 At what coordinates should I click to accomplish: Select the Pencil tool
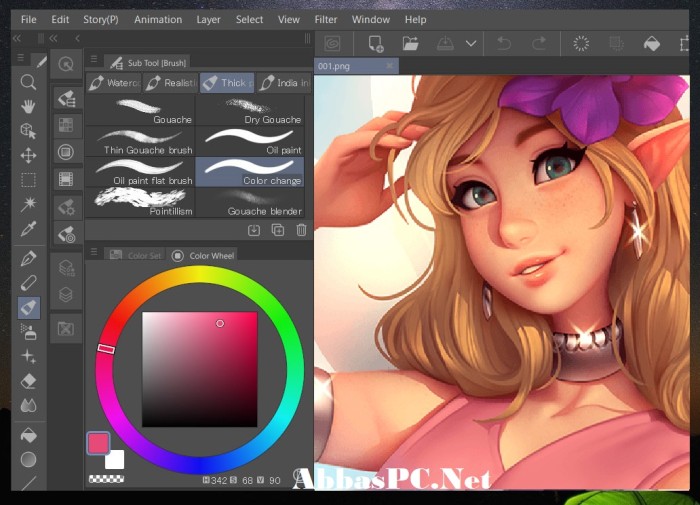coord(28,283)
